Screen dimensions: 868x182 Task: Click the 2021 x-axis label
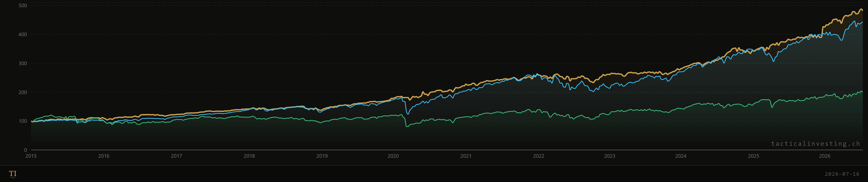tap(466, 156)
